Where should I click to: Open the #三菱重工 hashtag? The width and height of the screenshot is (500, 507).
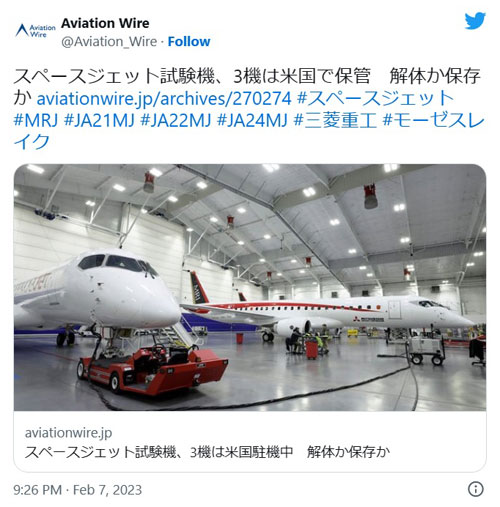coord(335,120)
